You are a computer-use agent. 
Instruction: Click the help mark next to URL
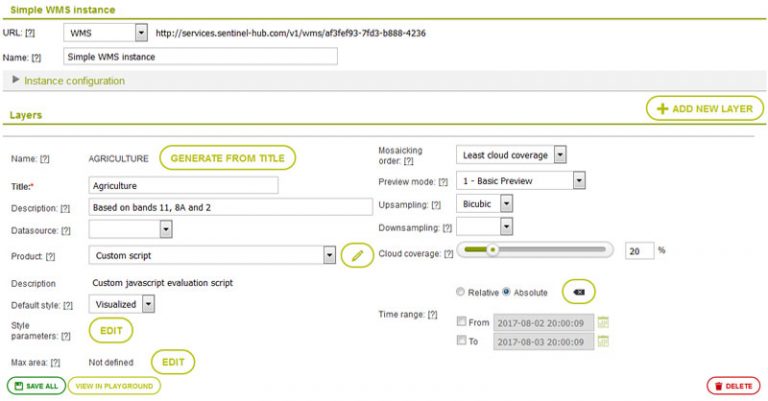(30, 33)
